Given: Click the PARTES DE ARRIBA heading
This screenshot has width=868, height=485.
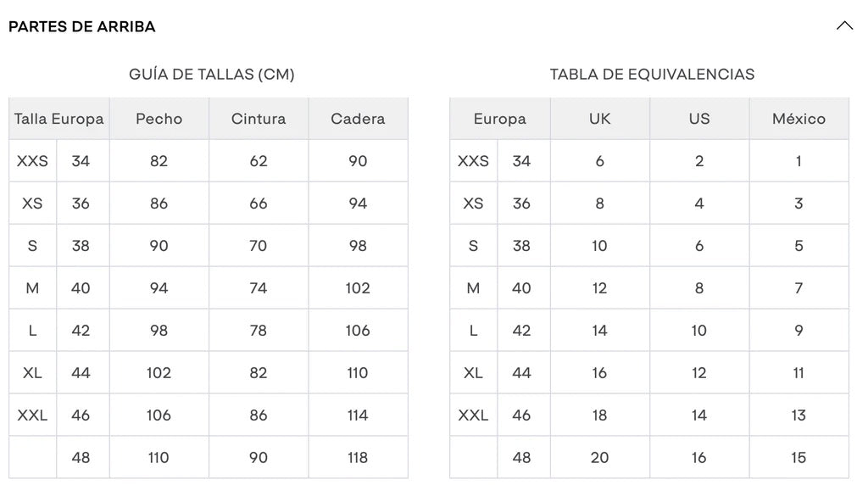Looking at the screenshot, I should coord(82,26).
